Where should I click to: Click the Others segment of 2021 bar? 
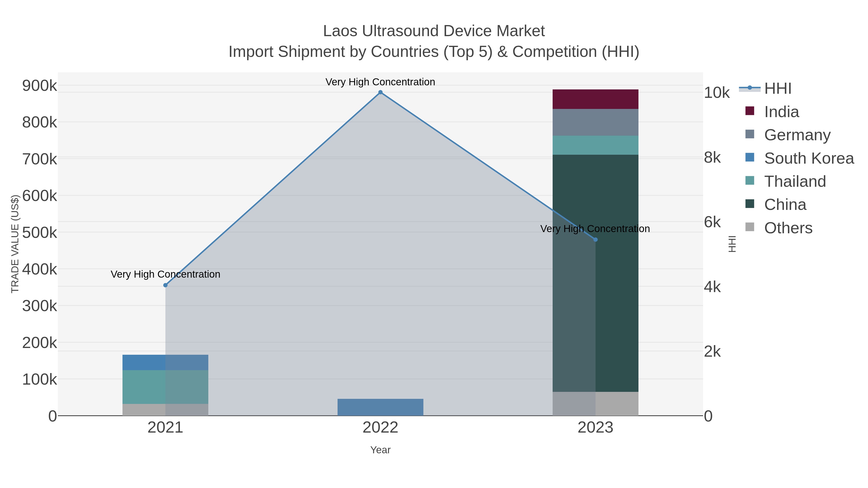[165, 410]
